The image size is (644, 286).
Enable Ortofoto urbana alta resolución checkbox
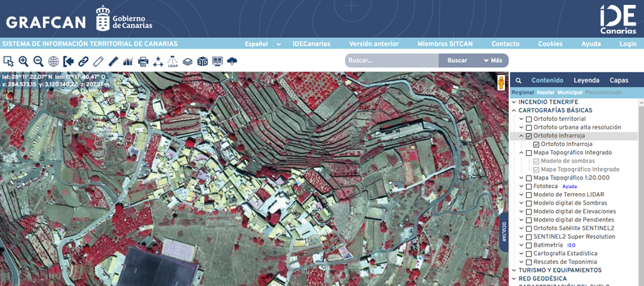click(x=529, y=127)
